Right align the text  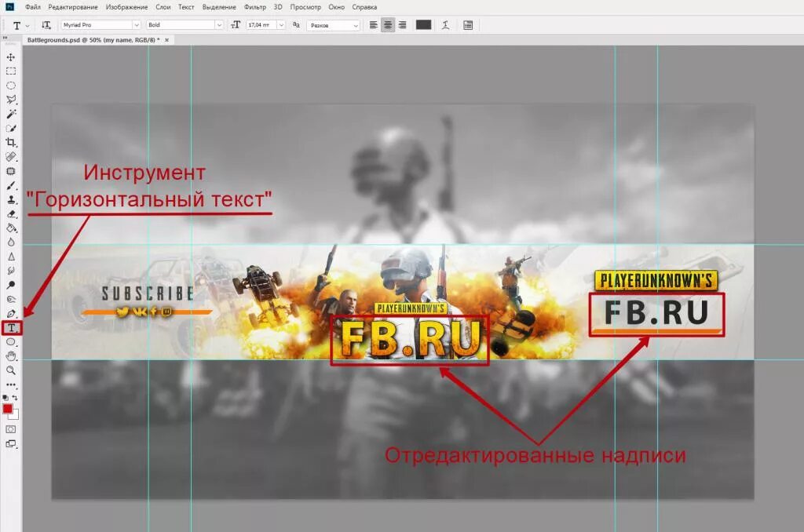403,24
